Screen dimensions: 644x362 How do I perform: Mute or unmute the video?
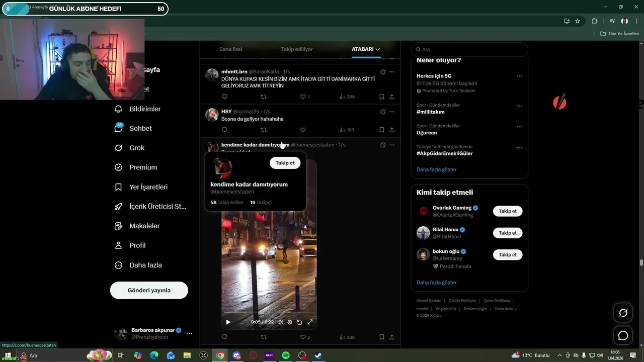(x=280, y=322)
